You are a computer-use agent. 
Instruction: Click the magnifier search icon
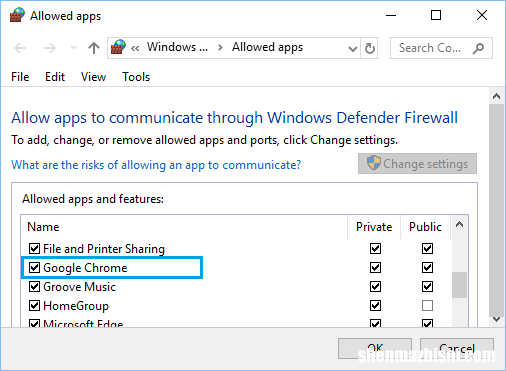pos(478,48)
